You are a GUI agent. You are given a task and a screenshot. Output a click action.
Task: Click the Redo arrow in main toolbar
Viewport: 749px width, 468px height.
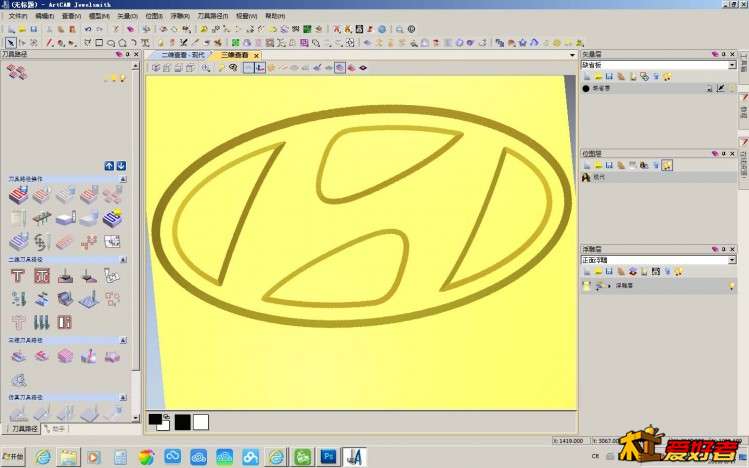pyautogui.click(x=99, y=29)
